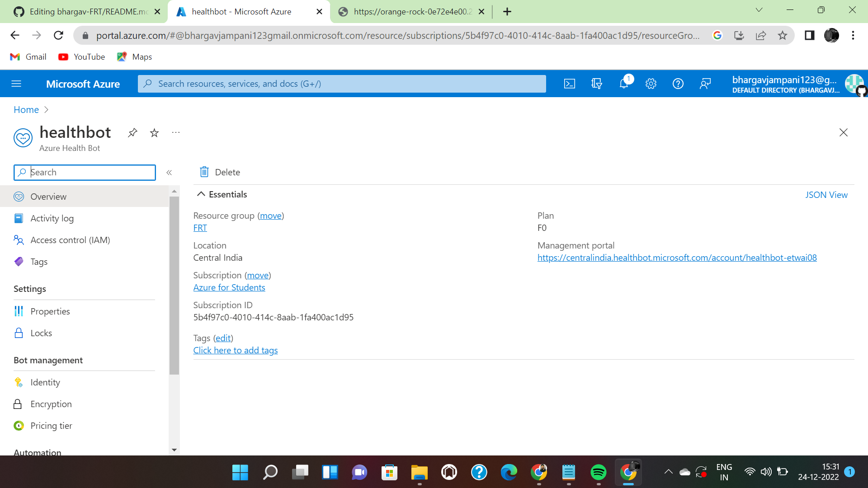Open notifications bell icon
868x488 pixels.
pyautogui.click(x=624, y=84)
